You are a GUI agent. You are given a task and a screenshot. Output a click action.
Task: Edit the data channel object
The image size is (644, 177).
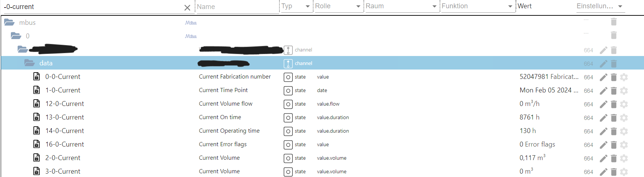pos(603,64)
